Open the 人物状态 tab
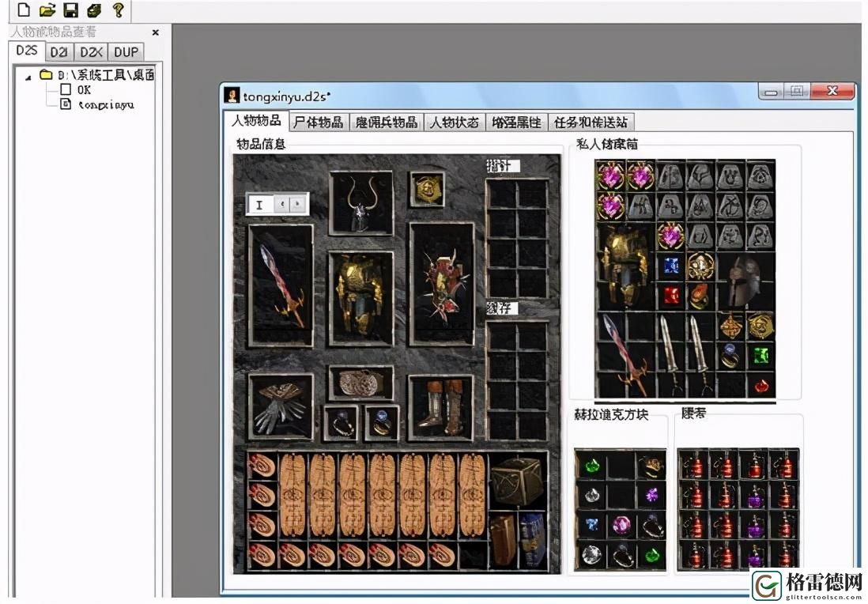868x604 pixels. (455, 123)
